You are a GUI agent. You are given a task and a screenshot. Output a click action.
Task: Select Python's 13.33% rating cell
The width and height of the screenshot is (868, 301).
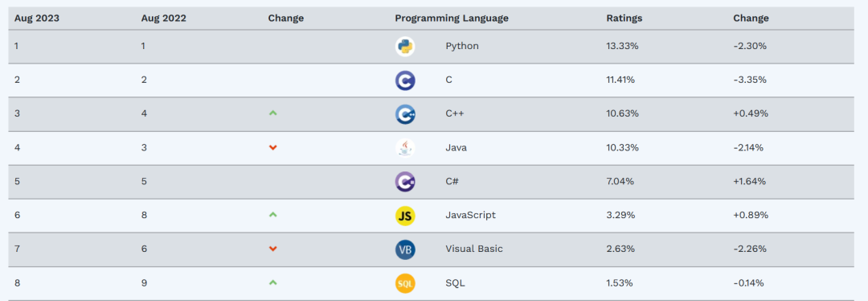click(622, 46)
